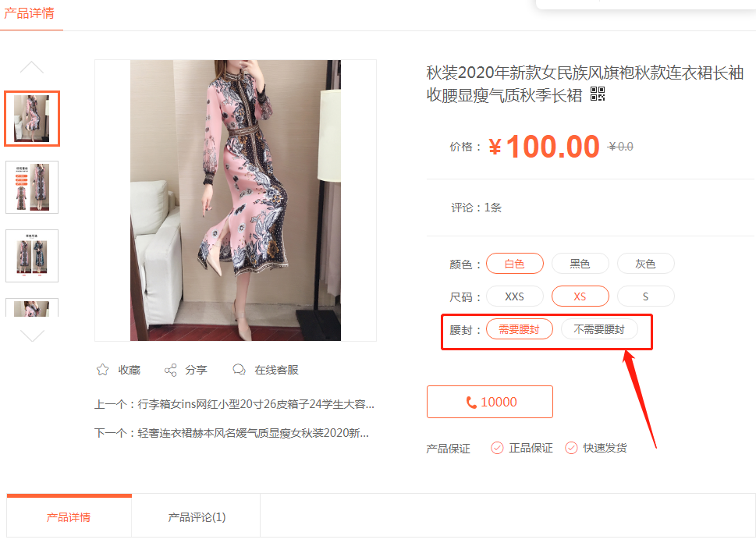Open next product link 轻奢连衣裙赫本风
756x543 pixels.
point(253,433)
